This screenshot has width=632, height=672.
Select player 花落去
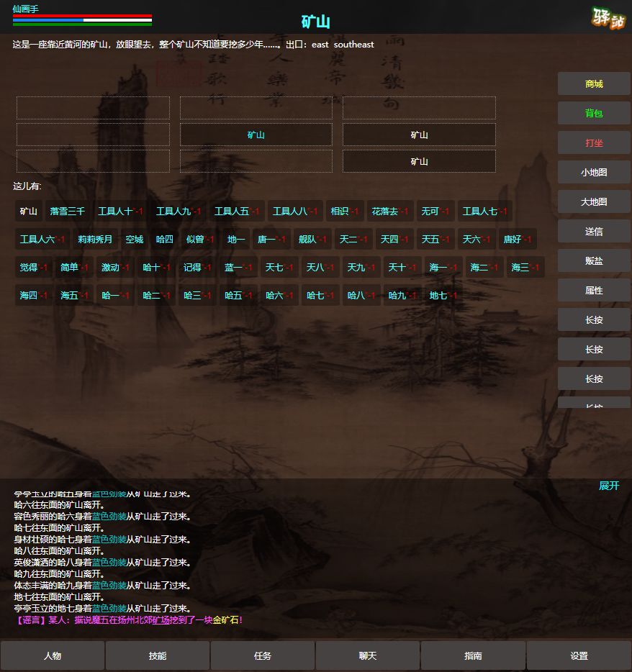click(389, 212)
